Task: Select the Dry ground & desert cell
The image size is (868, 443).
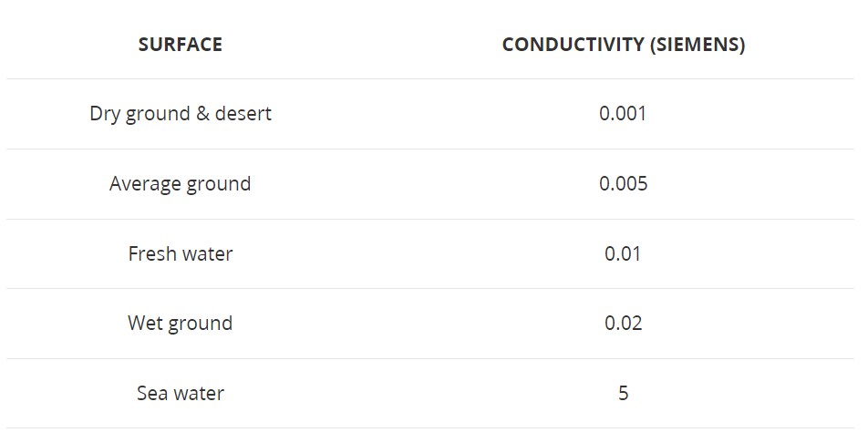Action: [181, 114]
